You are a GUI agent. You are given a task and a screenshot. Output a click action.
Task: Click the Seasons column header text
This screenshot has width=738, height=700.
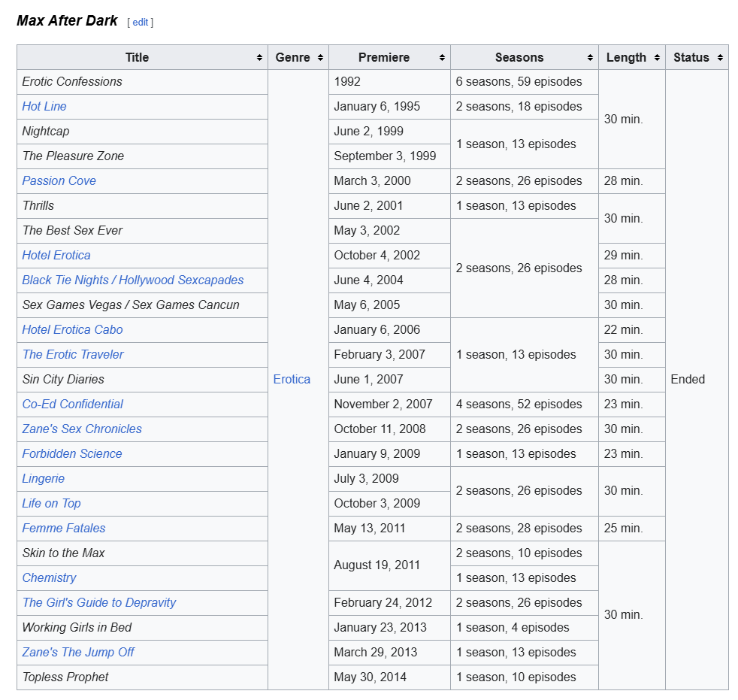[519, 57]
